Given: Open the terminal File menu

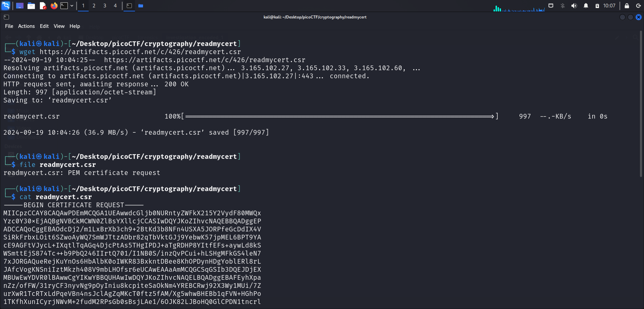Looking at the screenshot, I should [x=9, y=26].
